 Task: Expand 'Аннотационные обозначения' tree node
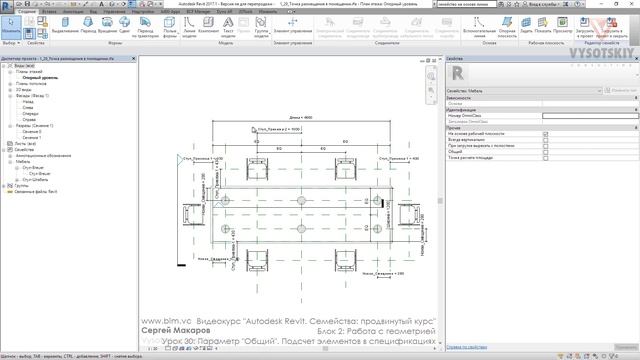10,156
